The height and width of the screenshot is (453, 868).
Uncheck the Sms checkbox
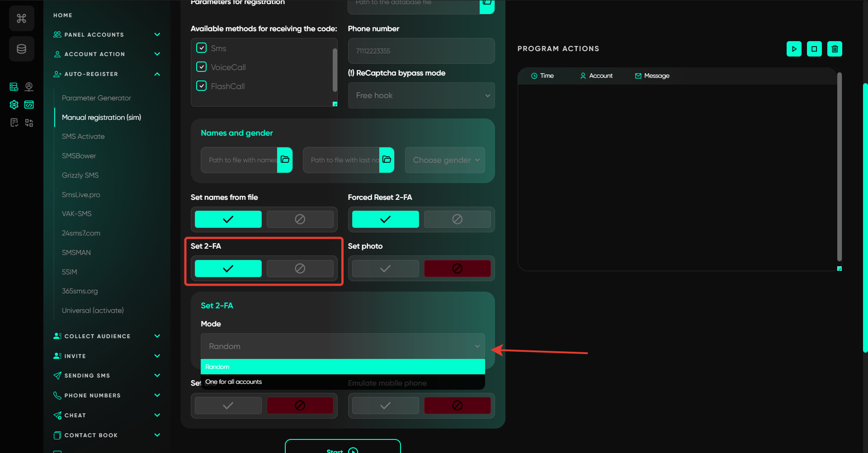tap(202, 48)
